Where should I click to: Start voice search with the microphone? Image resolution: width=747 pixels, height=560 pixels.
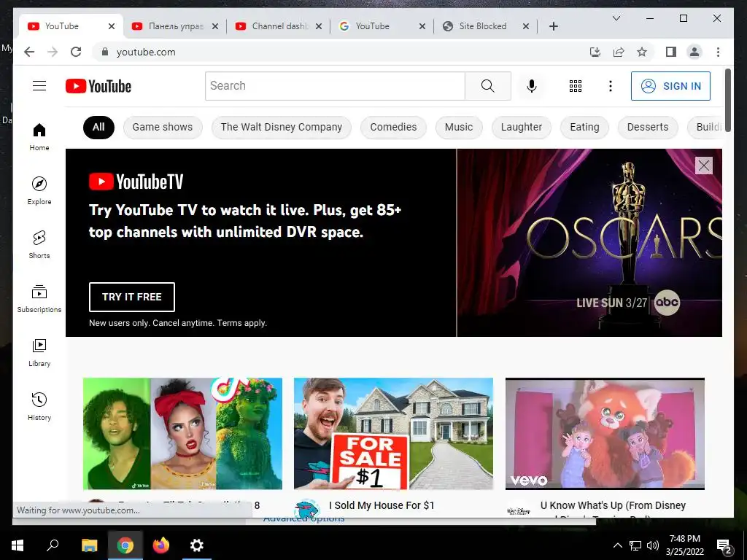coord(532,86)
